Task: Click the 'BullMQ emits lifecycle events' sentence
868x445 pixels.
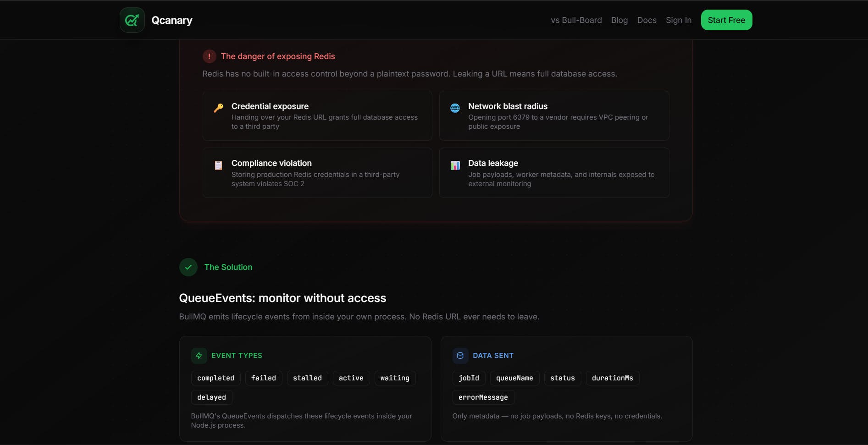Action: (359, 317)
